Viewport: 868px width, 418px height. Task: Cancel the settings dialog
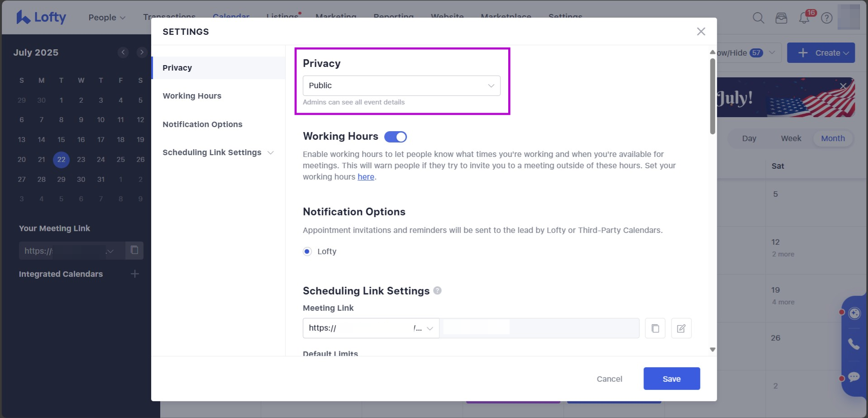(609, 379)
